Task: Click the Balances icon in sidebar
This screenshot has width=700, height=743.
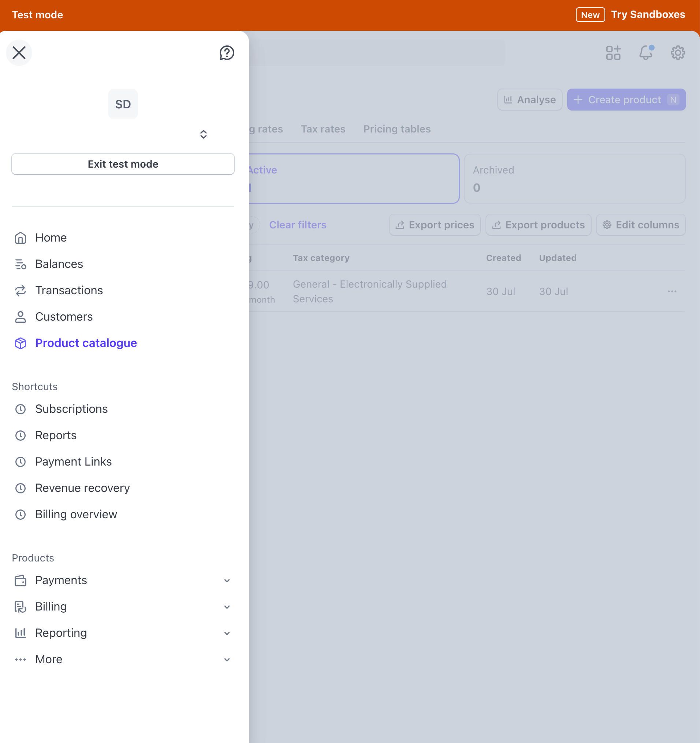Action: (21, 264)
